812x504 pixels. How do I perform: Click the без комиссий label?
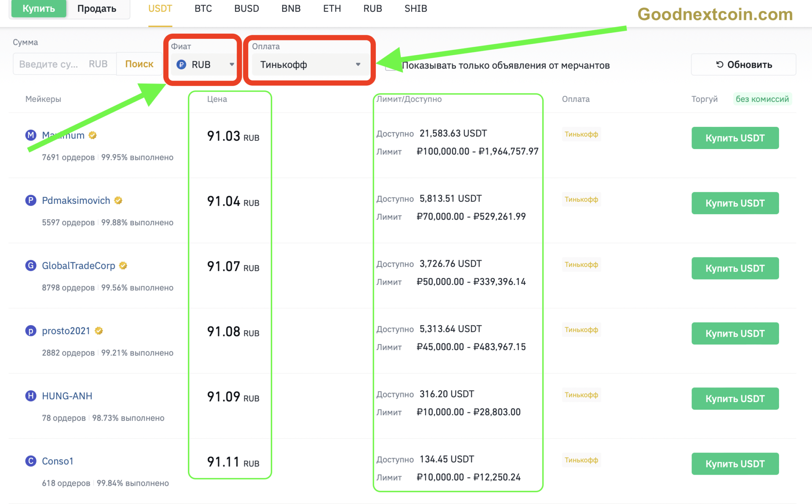[762, 99]
